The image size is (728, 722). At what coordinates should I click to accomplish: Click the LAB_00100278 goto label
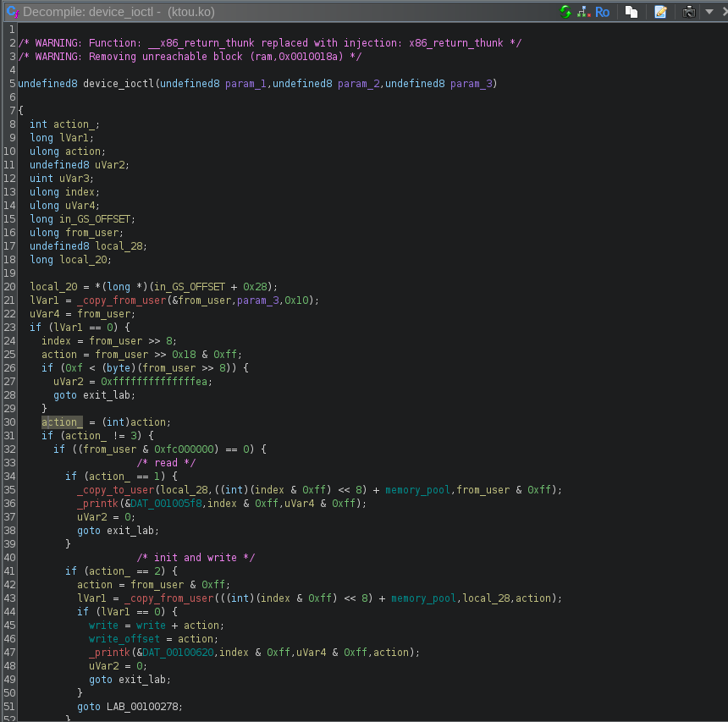pos(144,707)
